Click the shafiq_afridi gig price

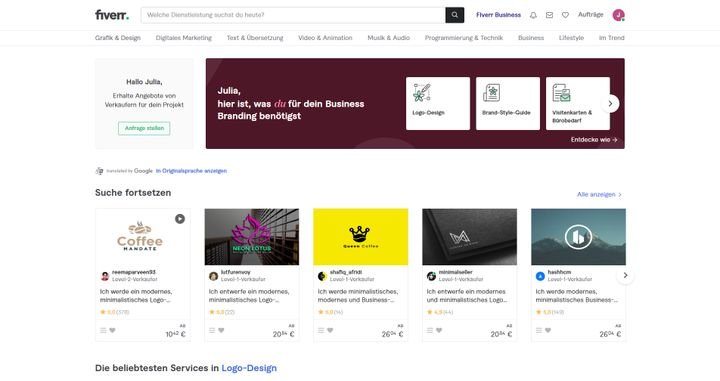click(x=393, y=334)
